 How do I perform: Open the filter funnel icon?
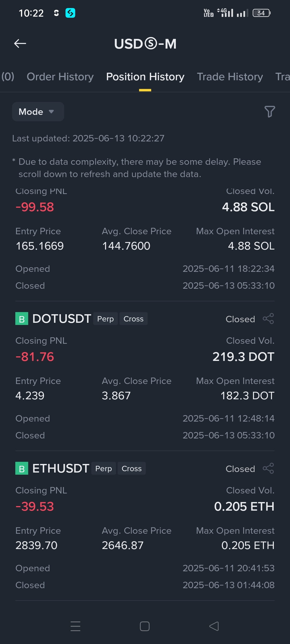click(270, 112)
